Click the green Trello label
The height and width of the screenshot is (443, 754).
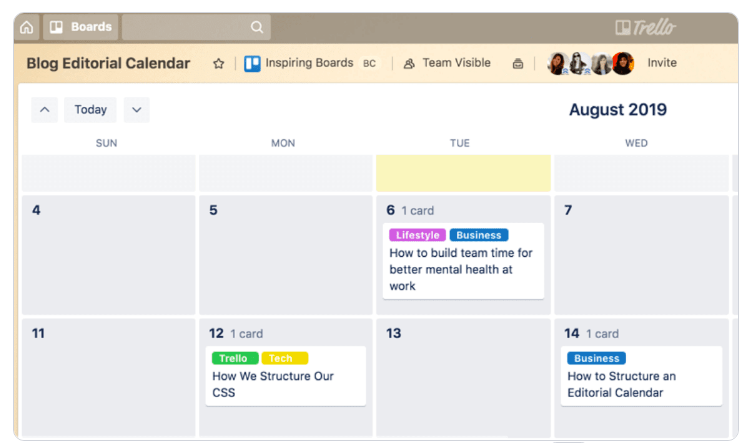point(234,358)
